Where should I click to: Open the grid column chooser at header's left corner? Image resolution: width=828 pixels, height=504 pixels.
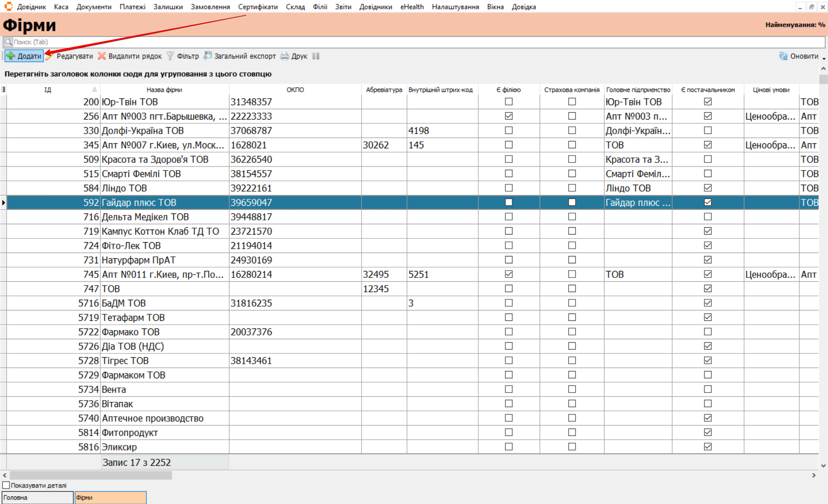(3, 89)
